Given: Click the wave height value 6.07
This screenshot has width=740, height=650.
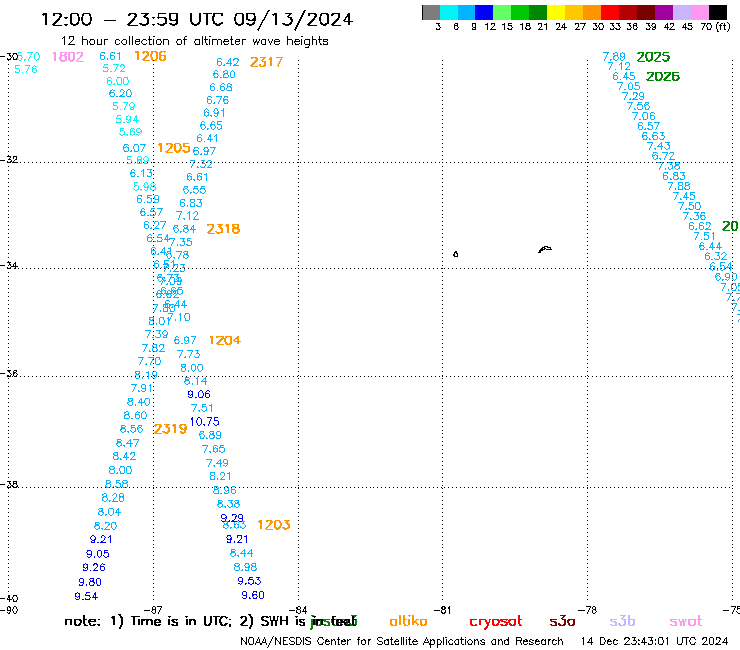Looking at the screenshot, I should (x=135, y=148).
